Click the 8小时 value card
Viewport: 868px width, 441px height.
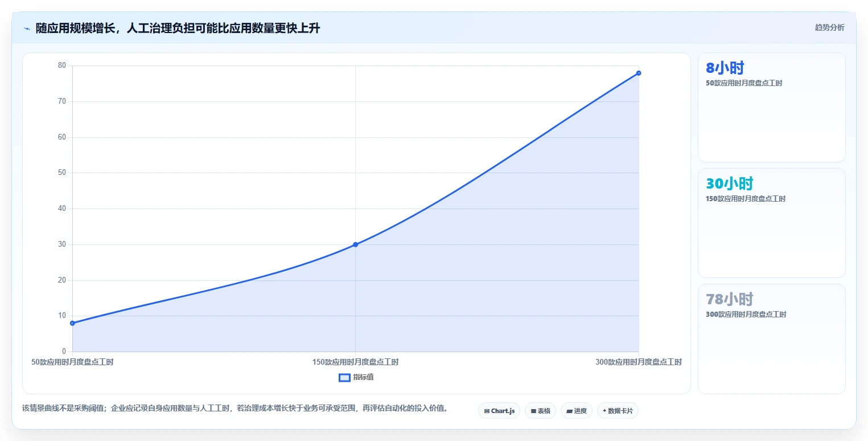pos(771,107)
